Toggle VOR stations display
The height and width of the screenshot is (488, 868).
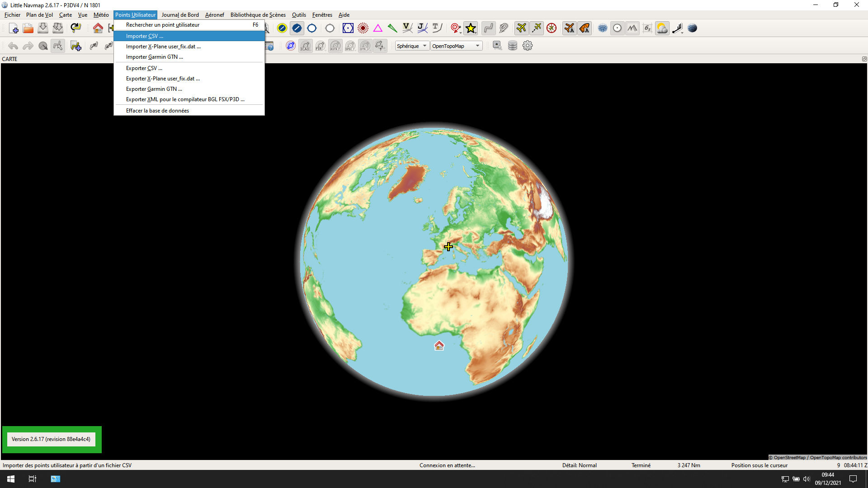tap(348, 28)
